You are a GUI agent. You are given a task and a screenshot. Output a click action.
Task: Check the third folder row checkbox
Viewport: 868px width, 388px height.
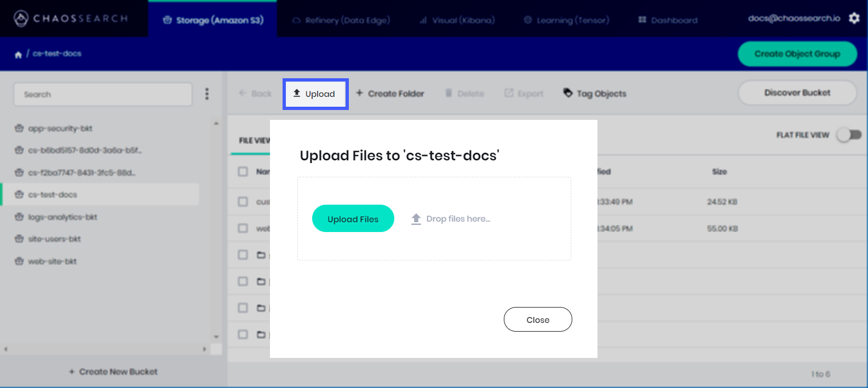243,308
